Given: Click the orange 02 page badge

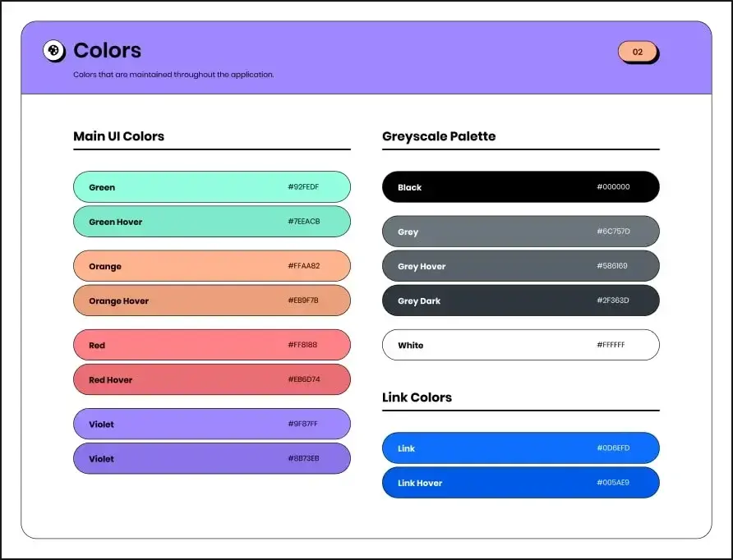Looking at the screenshot, I should click(x=638, y=52).
